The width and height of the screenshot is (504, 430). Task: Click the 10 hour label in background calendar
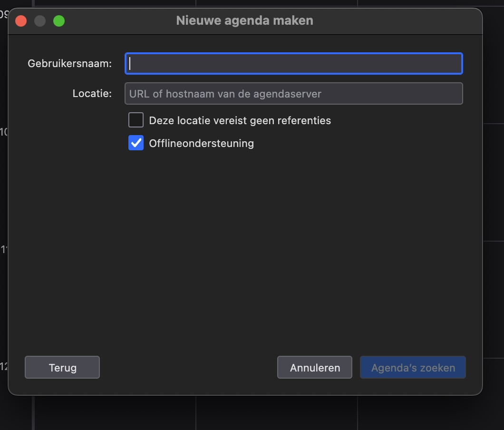(x=4, y=132)
